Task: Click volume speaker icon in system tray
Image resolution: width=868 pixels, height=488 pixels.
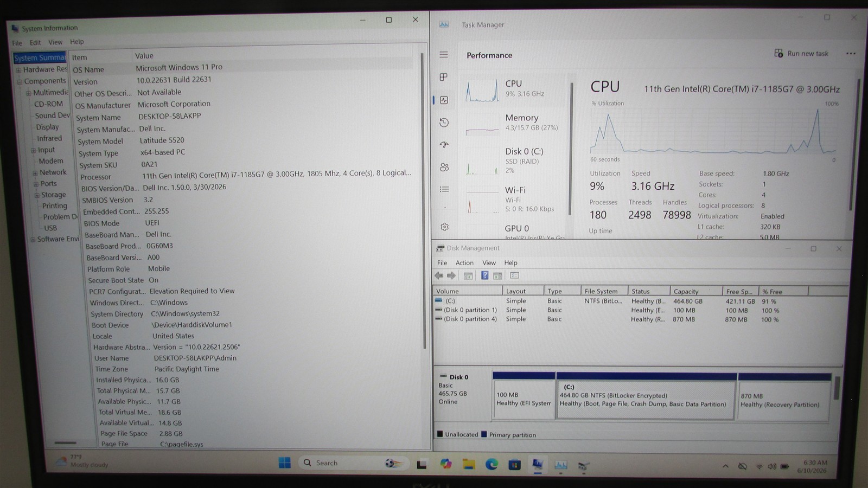Action: click(771, 467)
